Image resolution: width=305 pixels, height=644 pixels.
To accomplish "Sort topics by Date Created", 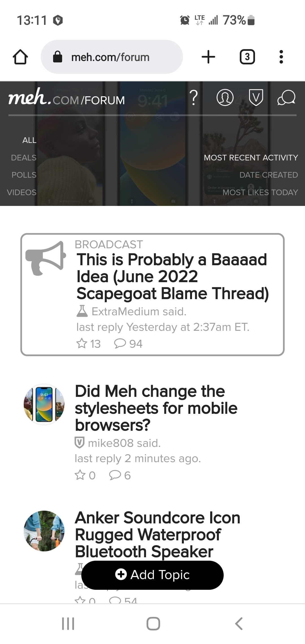I will [x=269, y=175].
